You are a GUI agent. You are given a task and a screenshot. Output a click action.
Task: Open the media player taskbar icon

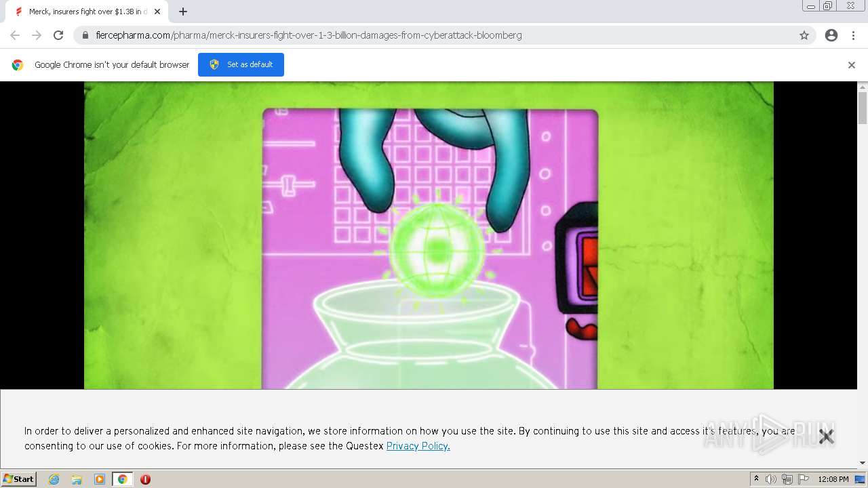[x=100, y=479]
